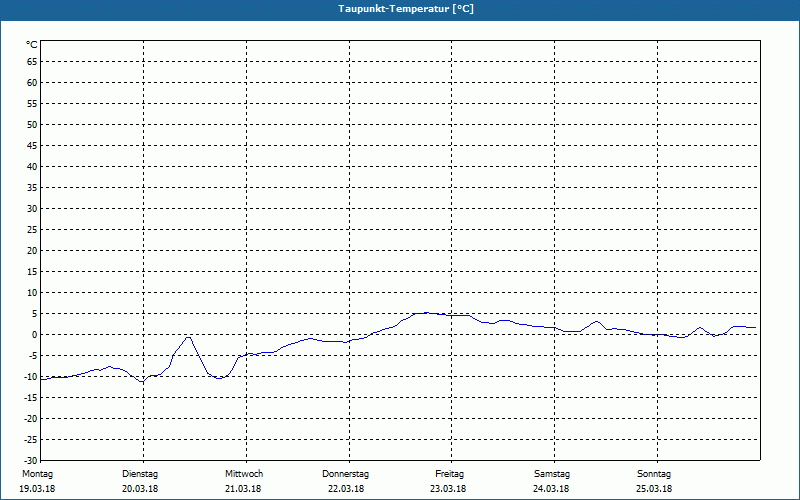
Task: Click the °C unit label above the axis
Action: pos(32,45)
